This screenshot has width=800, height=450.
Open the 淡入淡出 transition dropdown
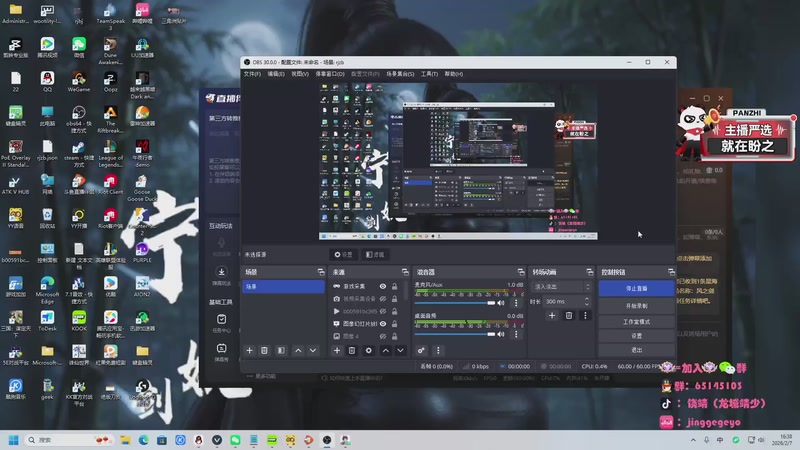click(x=561, y=287)
